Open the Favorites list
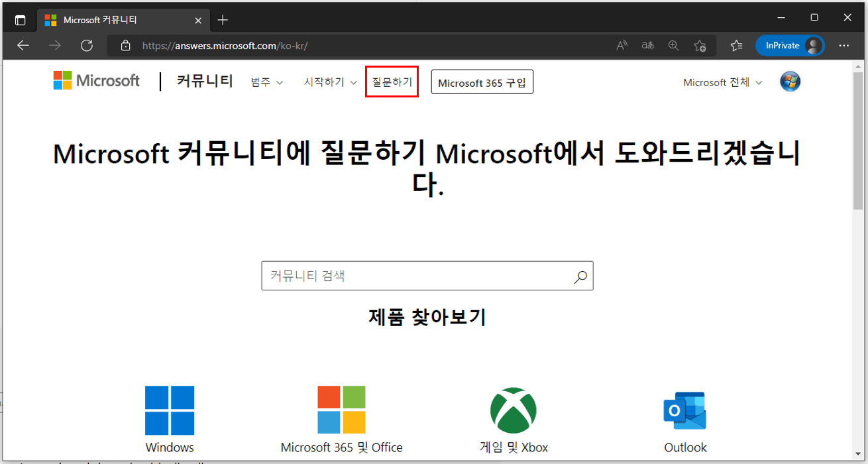868x464 pixels. [x=736, y=46]
